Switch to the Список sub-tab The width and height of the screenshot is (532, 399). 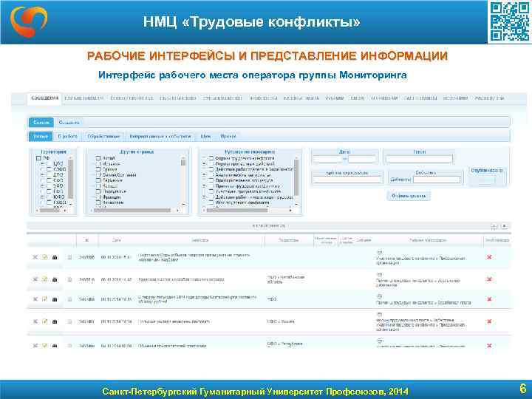pyautogui.click(x=41, y=123)
